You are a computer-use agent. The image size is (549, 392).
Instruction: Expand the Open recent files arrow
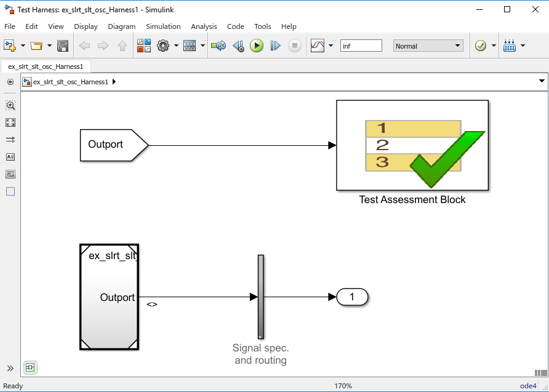49,46
